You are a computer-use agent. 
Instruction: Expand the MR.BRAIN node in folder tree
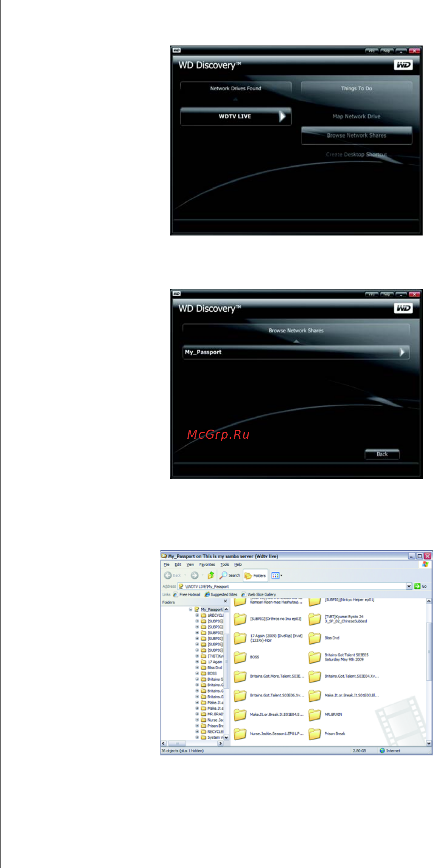point(197,714)
